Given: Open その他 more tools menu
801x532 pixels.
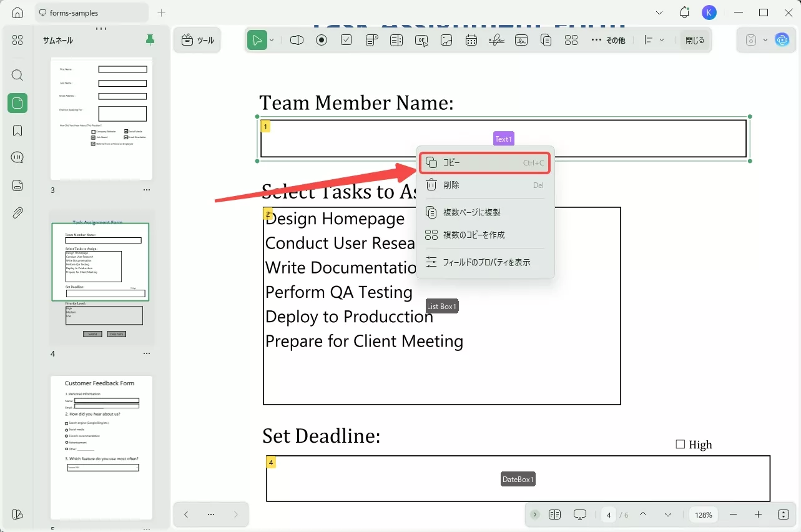Looking at the screenshot, I should click(x=608, y=40).
